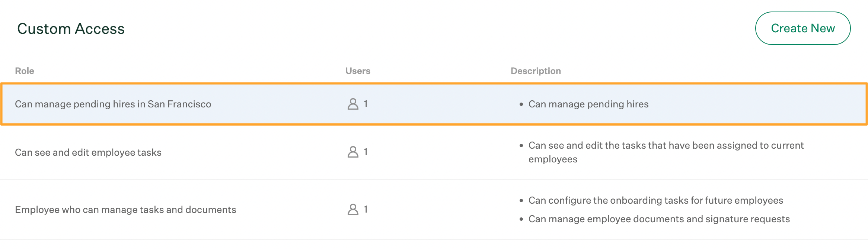
Task: Click user count 1 for employee tasks role
Action: click(366, 152)
